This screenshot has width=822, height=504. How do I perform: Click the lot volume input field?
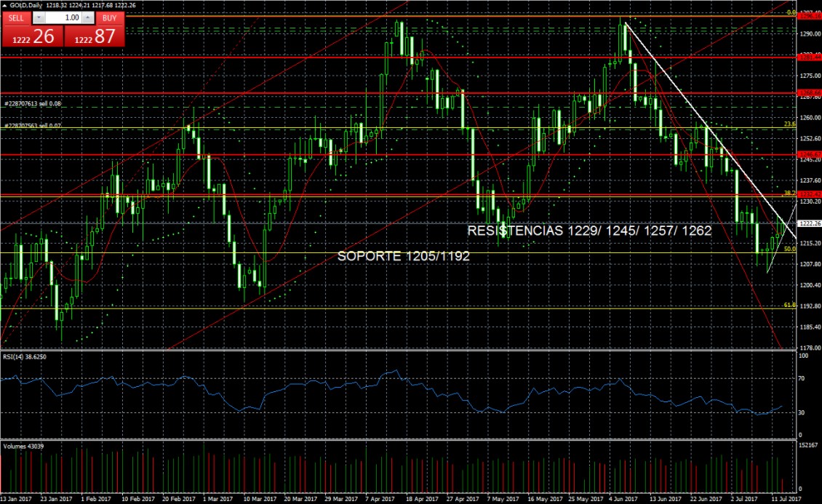(63, 17)
